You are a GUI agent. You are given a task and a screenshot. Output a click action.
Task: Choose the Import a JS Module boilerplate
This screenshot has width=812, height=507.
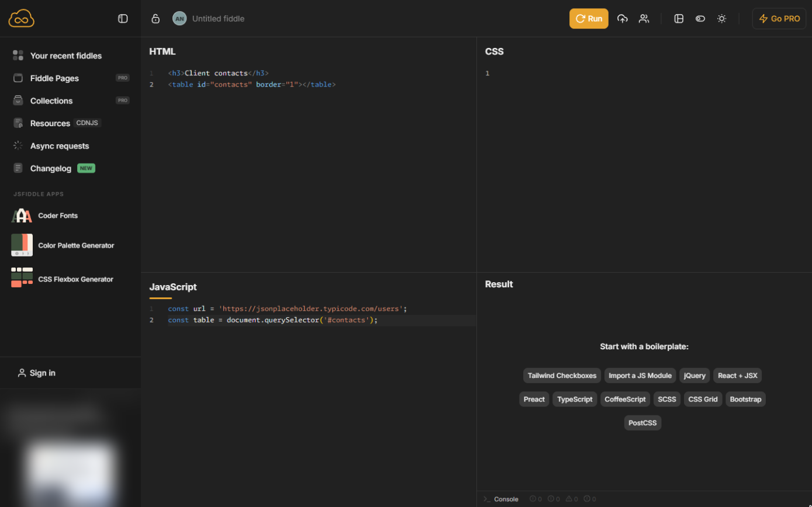640,376
